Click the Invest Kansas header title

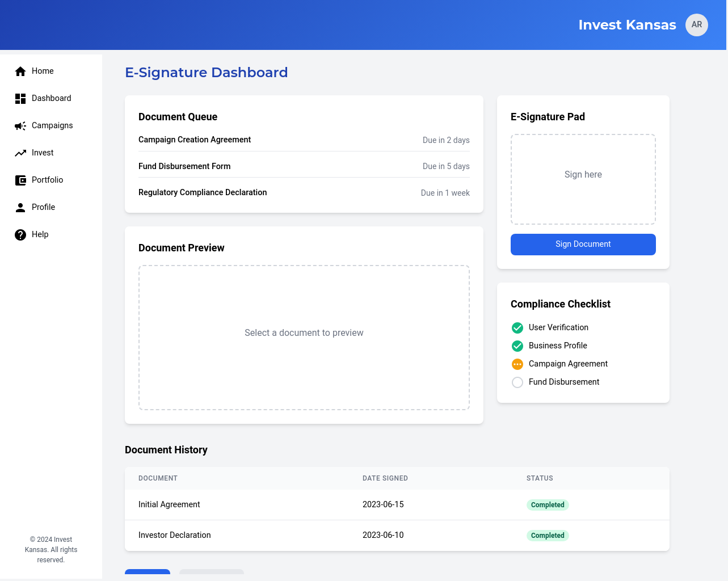click(x=627, y=25)
